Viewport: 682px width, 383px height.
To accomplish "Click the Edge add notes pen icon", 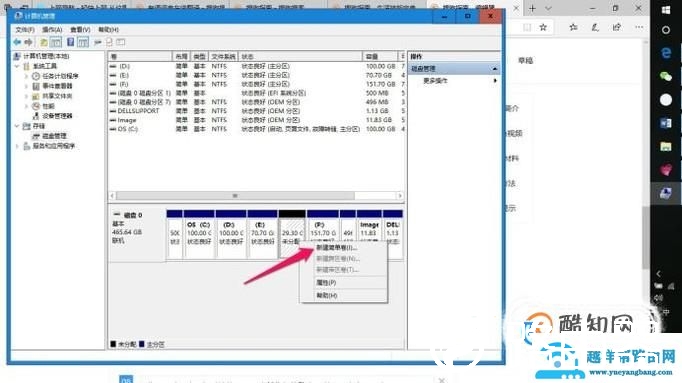I will [595, 27].
